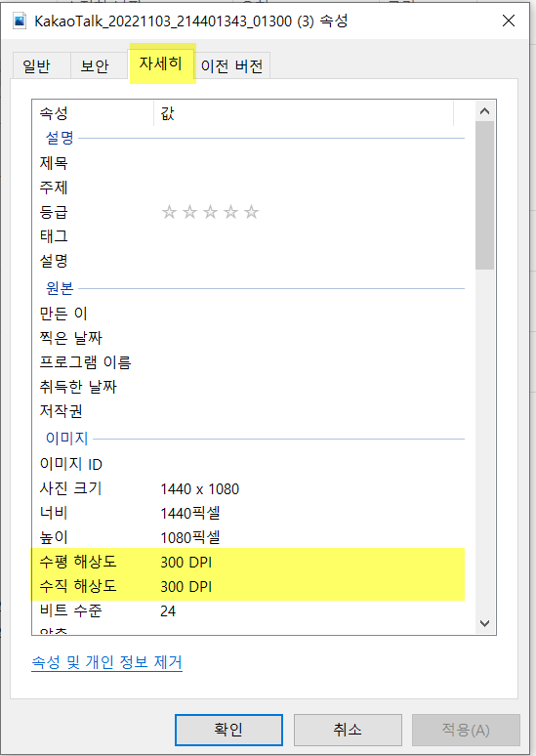Click the 속성 column header
Screen dimensions: 536x756
pyautogui.click(x=94, y=113)
